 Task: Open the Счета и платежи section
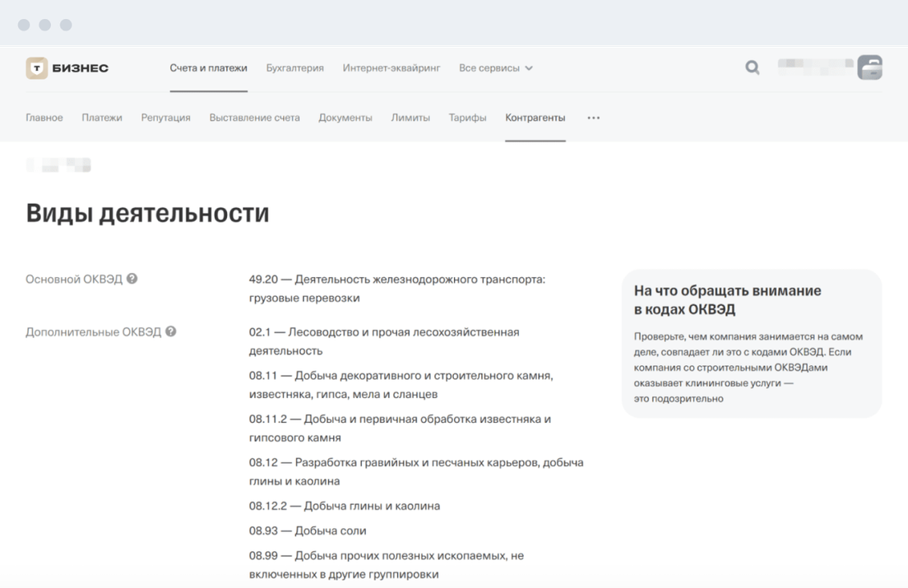pos(208,68)
